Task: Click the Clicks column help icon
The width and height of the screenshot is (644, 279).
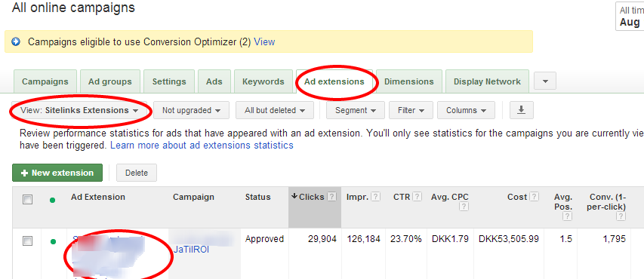Action: pos(332,197)
